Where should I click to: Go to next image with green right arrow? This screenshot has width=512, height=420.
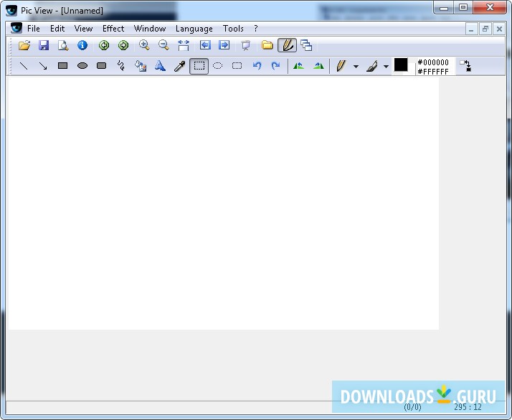point(123,45)
